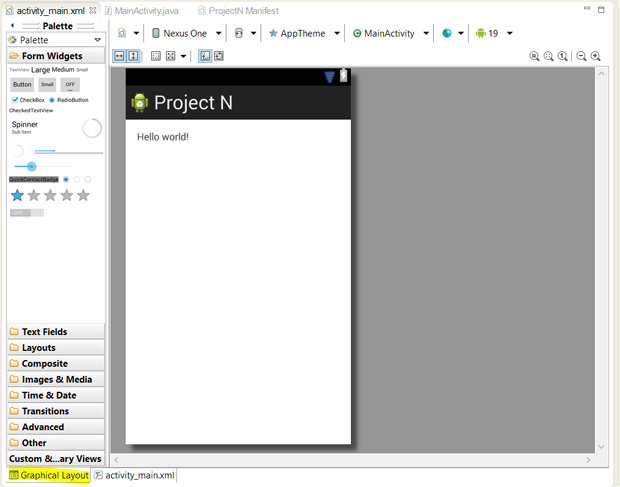This screenshot has height=487, width=620.
Task: Open the API level 19 dropdown
Action: pos(494,33)
